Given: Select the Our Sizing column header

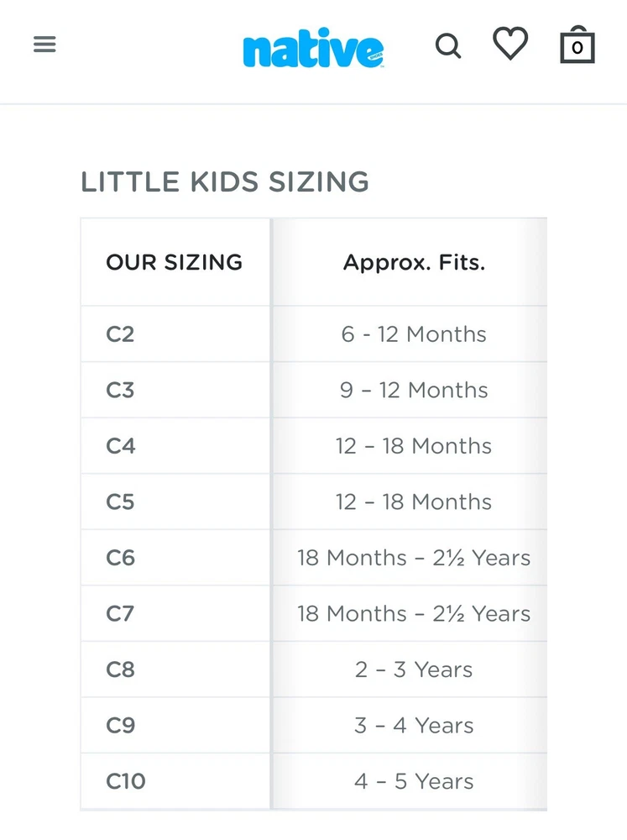Looking at the screenshot, I should [175, 262].
